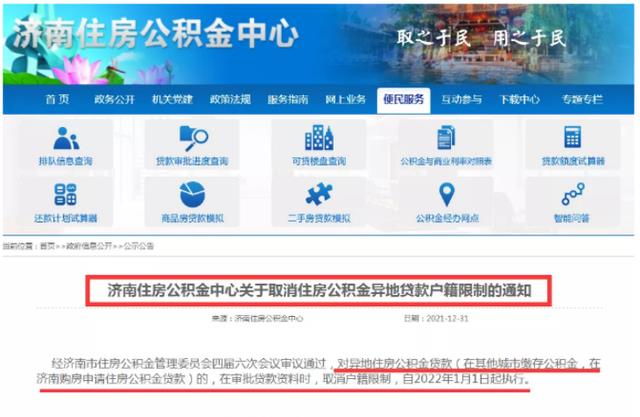
Task: Click the 二手房贷款模拟 label link
Action: pyautogui.click(x=319, y=218)
